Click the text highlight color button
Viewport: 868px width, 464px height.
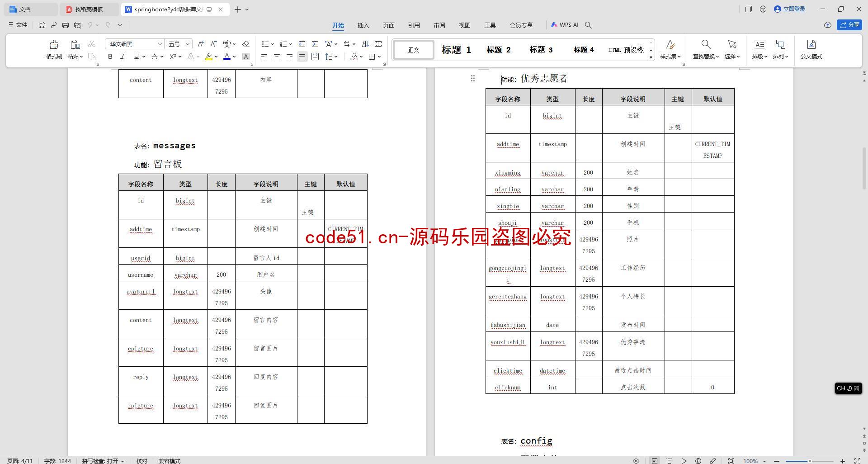point(208,57)
